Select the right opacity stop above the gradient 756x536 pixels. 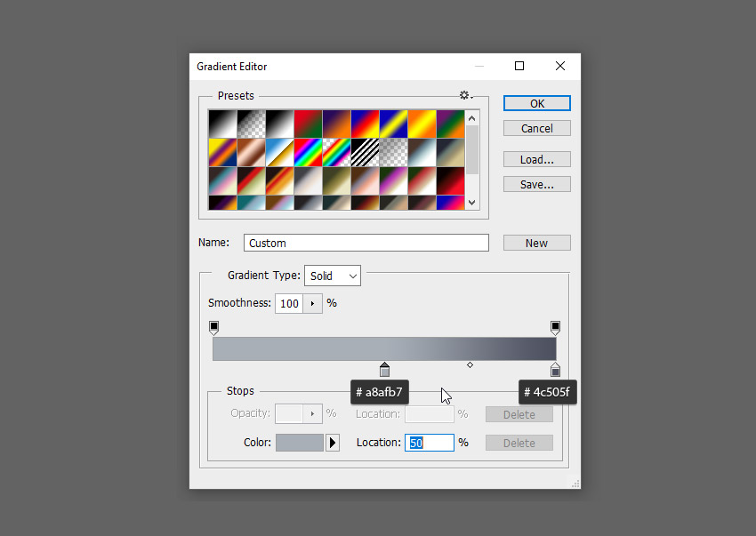[555, 328]
